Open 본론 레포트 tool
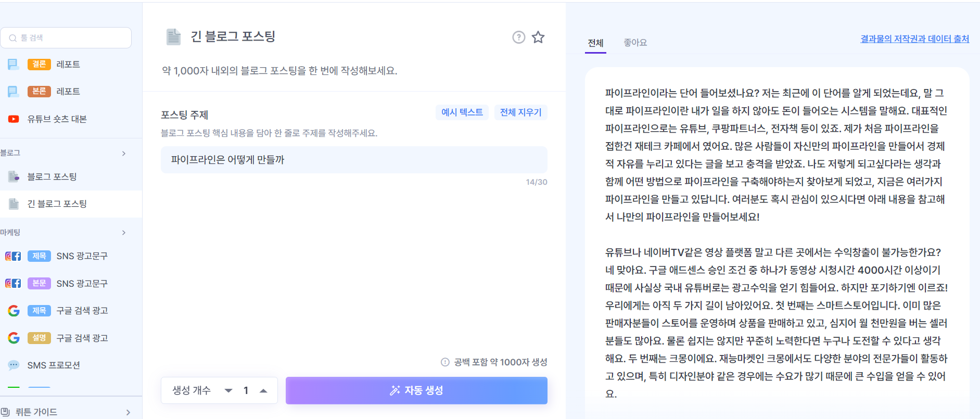This screenshot has height=419, width=980. pyautogui.click(x=71, y=92)
